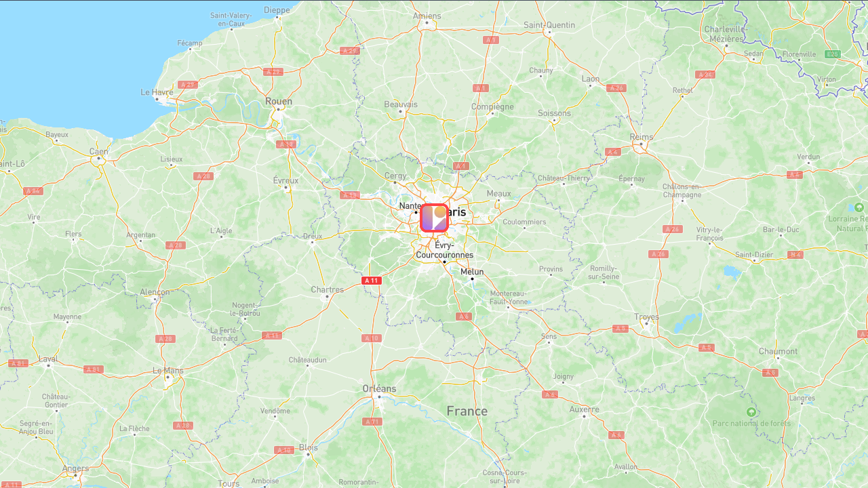Click the Amiens city label
This screenshot has width=868, height=488.
(x=427, y=16)
